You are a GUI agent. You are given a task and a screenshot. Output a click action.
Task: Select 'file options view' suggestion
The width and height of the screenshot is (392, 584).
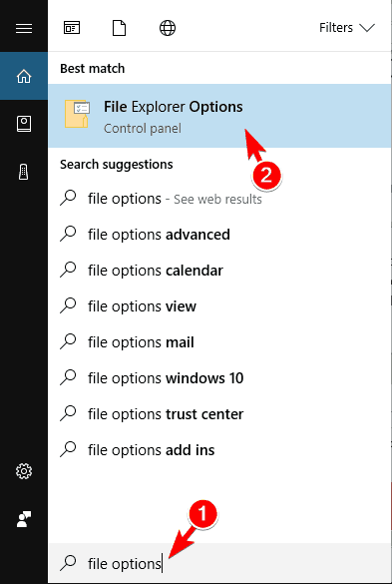coord(219,306)
